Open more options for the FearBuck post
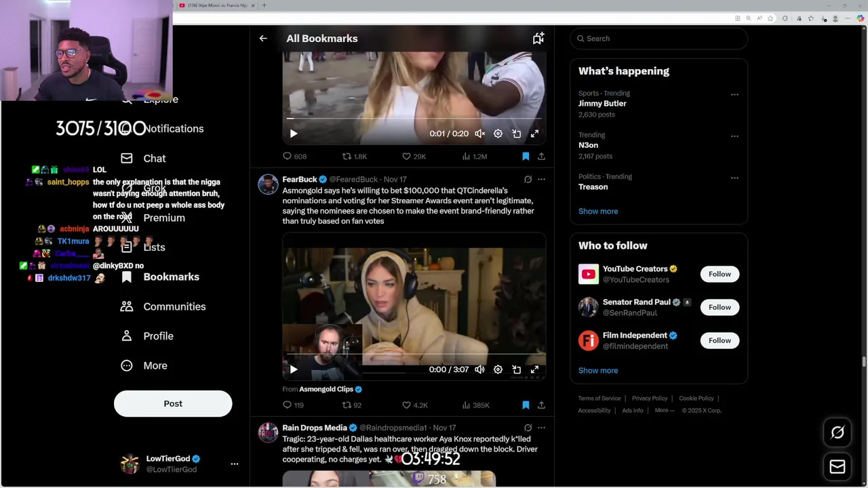Screen dimensions: 868x488 tap(541, 180)
